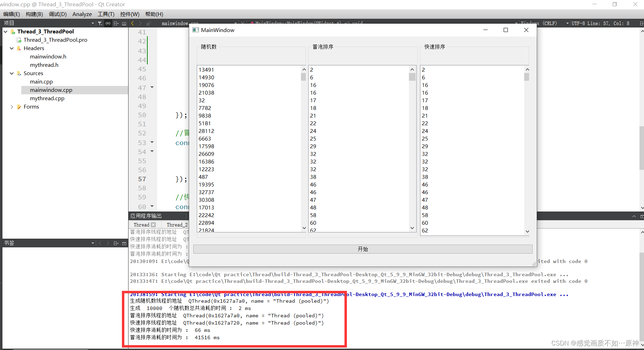Go back in editor navigation history
Image resolution: width=644 pixels, height=350 pixels.
(x=133, y=23)
